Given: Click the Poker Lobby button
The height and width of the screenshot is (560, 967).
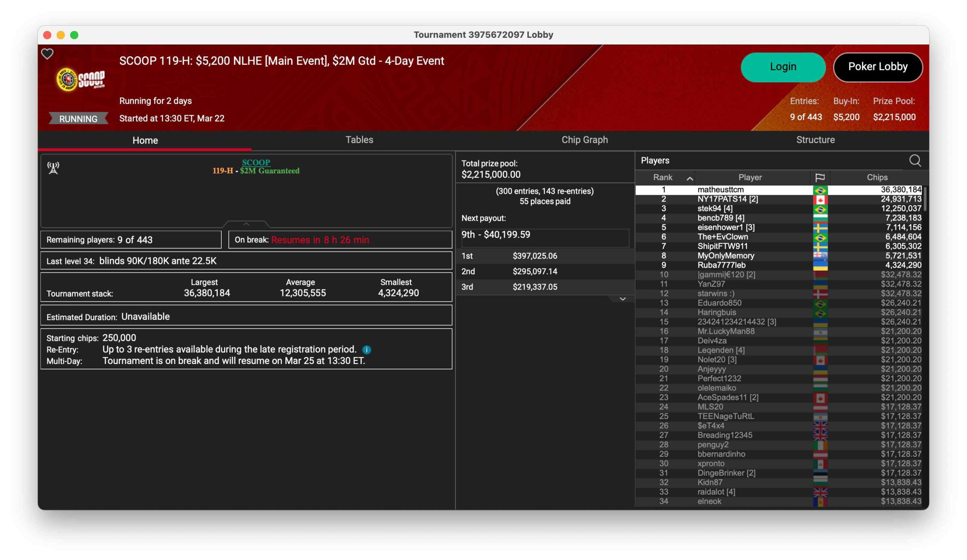Looking at the screenshot, I should 877,67.
